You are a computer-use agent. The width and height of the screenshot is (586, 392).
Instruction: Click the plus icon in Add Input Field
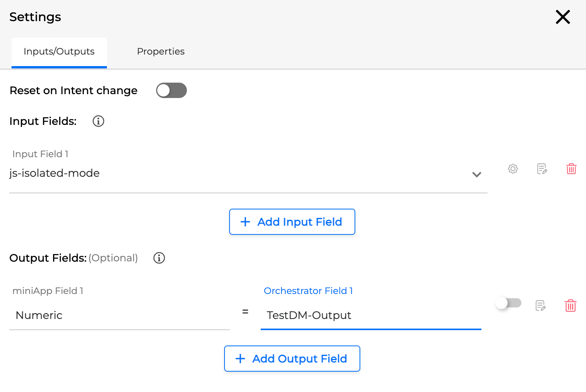point(245,222)
